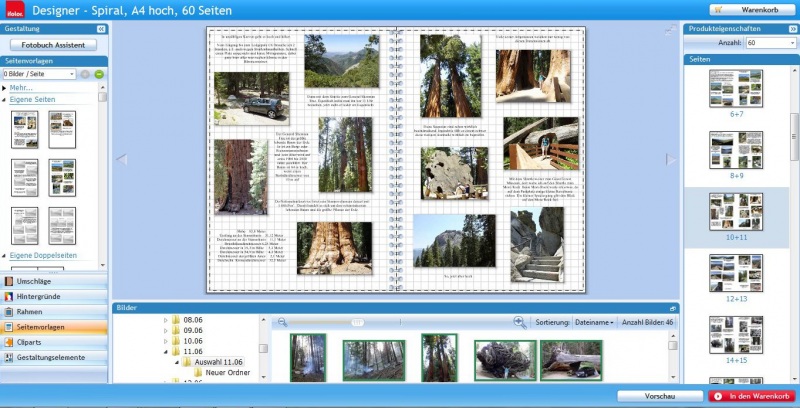Viewport: 800px width, 408px height.
Task: Toggle fullscreen view icon above the page spread
Action: pos(671,31)
